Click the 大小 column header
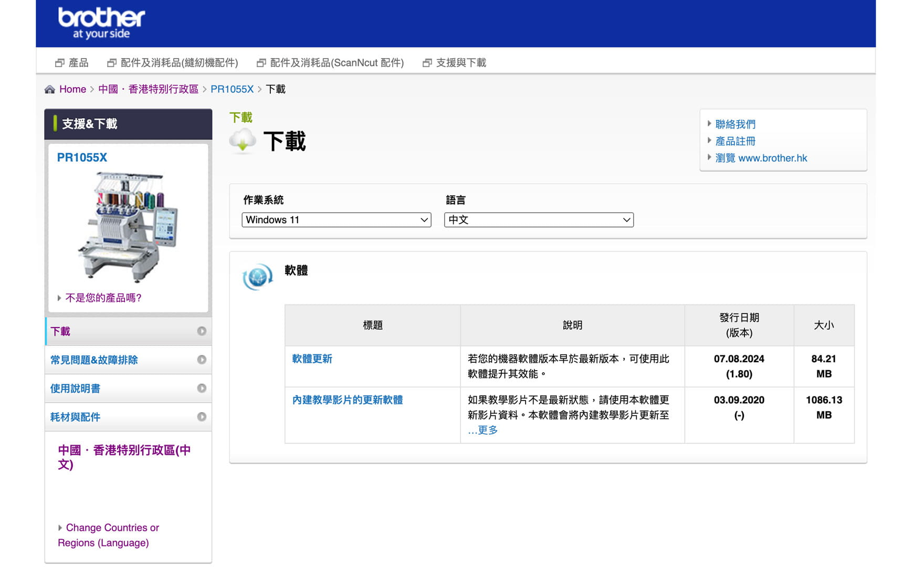This screenshot has width=924, height=588. (x=824, y=325)
